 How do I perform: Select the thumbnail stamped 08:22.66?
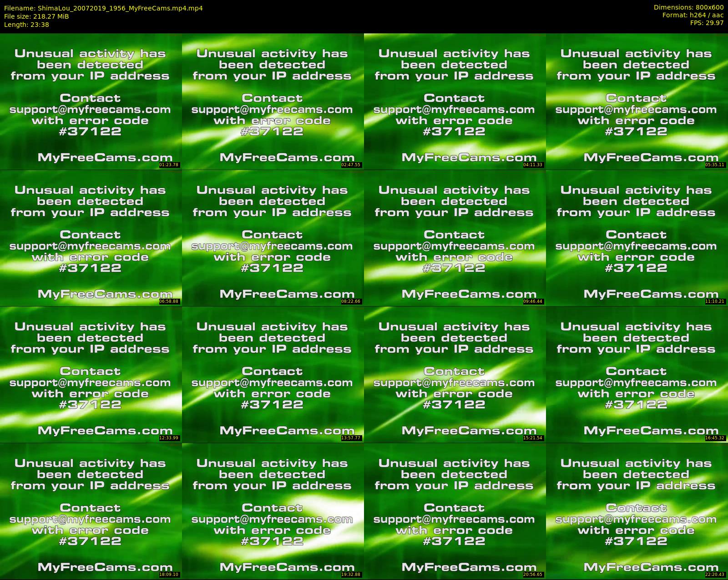coord(273,238)
